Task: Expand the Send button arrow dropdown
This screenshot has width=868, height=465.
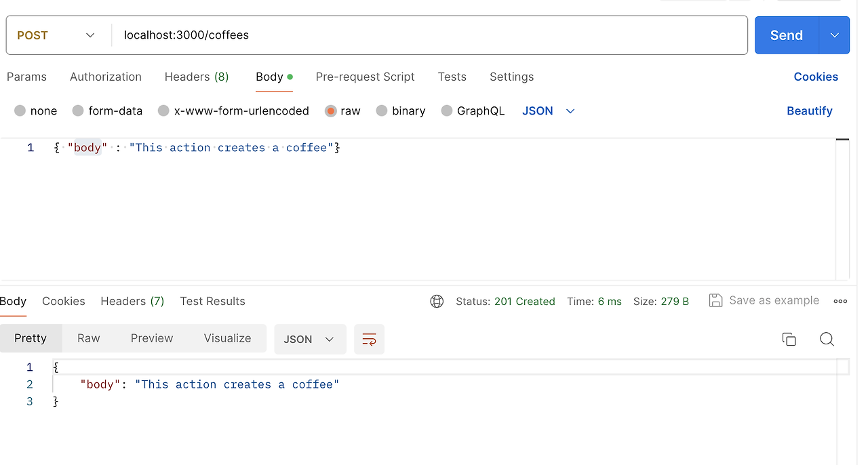Action: [835, 35]
